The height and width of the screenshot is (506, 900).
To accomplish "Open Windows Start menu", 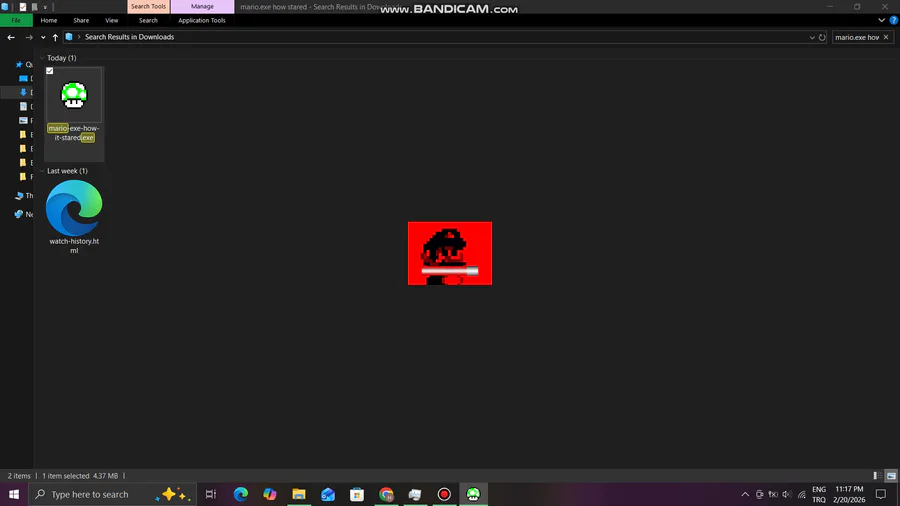I will coord(14,494).
